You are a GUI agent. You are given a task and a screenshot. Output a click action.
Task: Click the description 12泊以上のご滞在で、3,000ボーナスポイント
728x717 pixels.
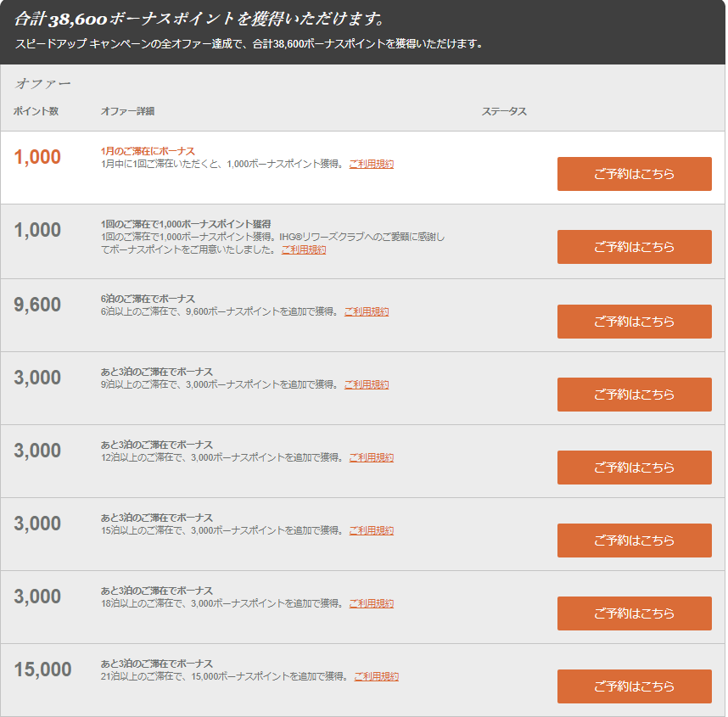point(222,457)
